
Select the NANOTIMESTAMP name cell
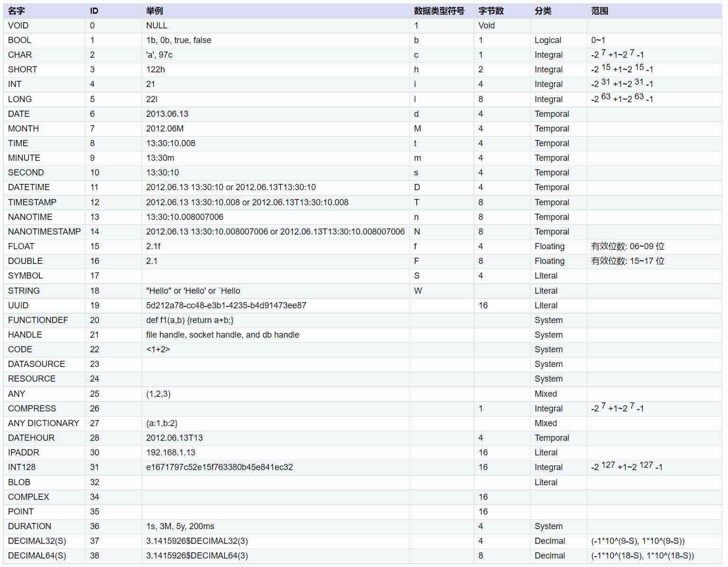coord(44,232)
